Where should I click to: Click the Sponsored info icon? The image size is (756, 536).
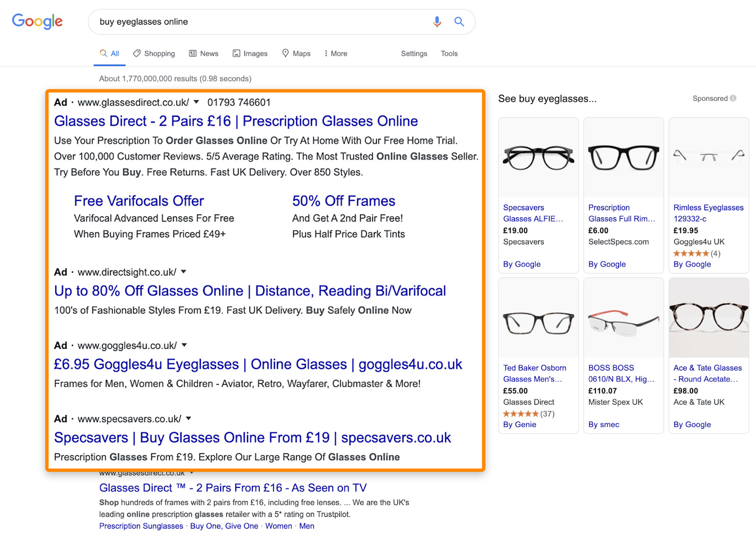tap(732, 98)
